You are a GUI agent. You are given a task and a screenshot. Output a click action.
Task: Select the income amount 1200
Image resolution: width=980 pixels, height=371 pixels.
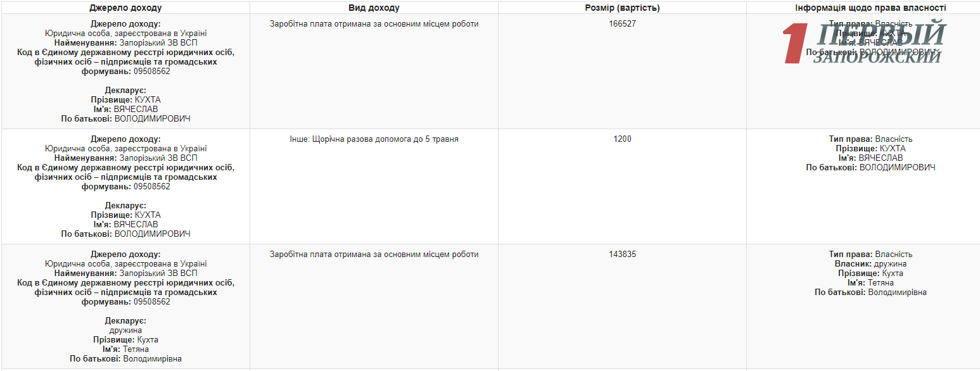click(622, 139)
